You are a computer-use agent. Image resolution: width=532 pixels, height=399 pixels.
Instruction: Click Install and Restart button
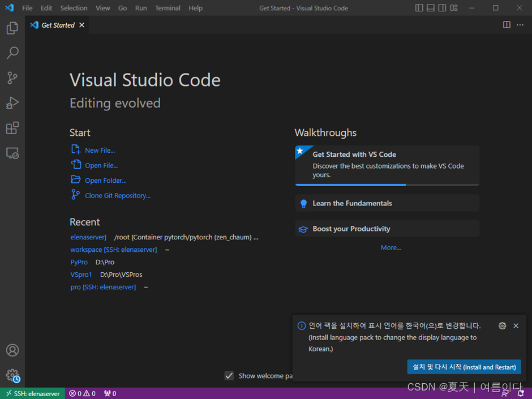464,367
